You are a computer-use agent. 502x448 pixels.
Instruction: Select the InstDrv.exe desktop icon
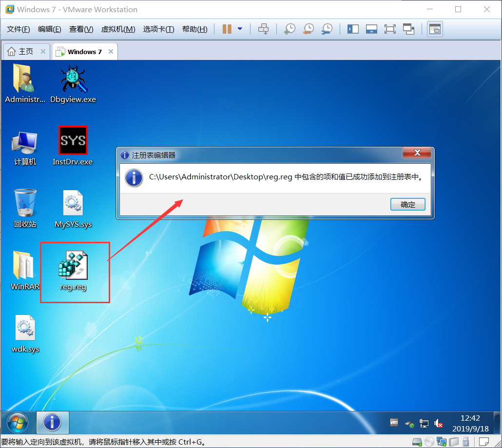[73, 146]
